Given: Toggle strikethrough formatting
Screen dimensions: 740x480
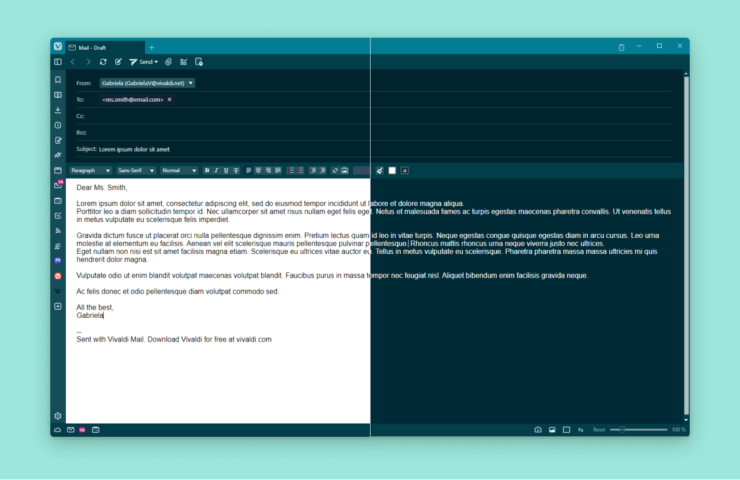Looking at the screenshot, I should click(x=236, y=170).
